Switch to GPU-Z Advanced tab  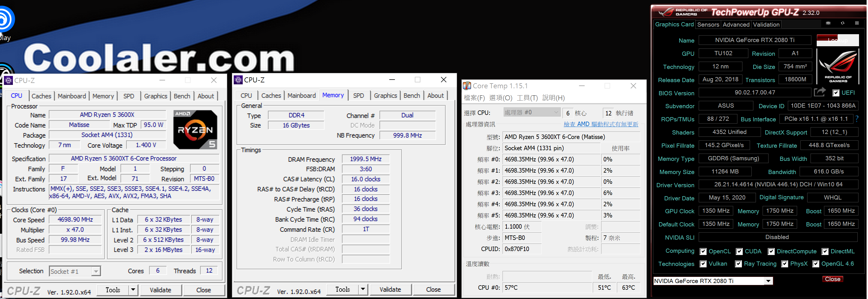[x=736, y=25]
